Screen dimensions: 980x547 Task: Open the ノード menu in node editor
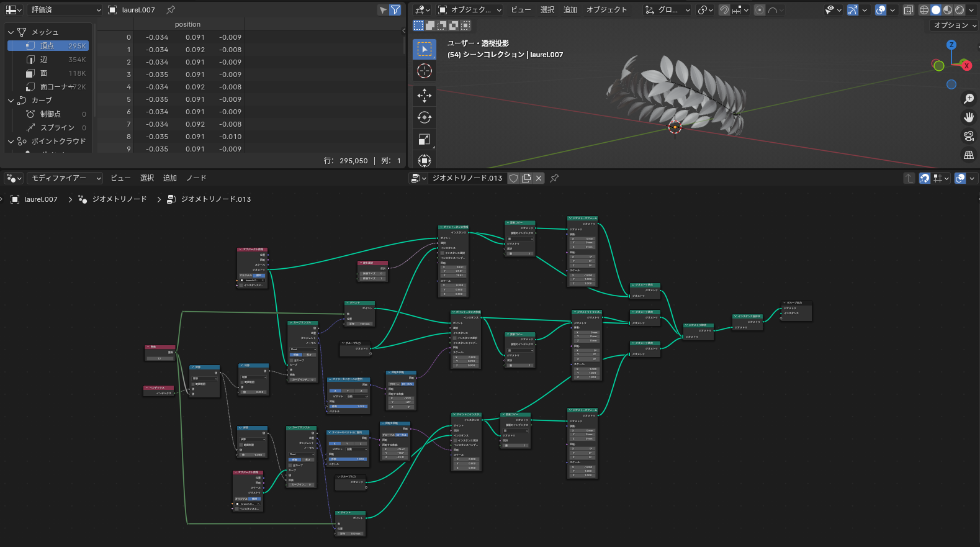(x=196, y=178)
